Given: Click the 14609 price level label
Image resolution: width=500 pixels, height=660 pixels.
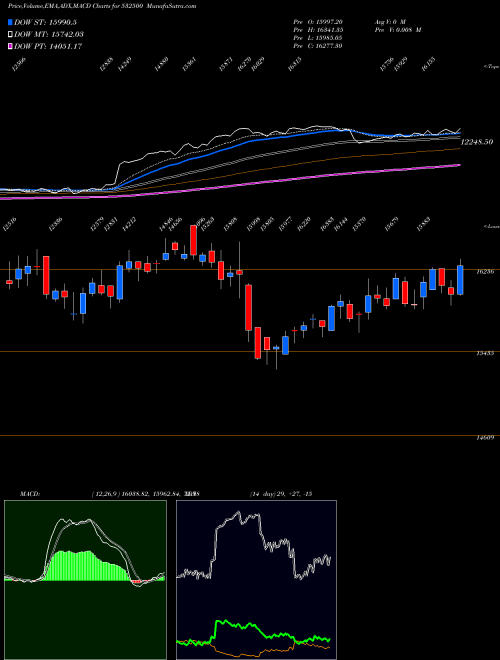Looking at the screenshot, I should click(x=485, y=438).
